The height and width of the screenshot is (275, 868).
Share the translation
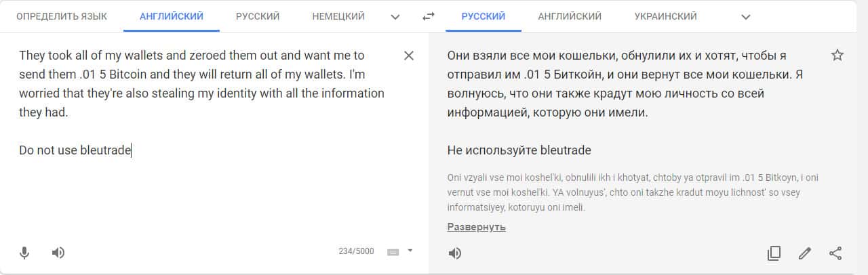click(x=835, y=253)
